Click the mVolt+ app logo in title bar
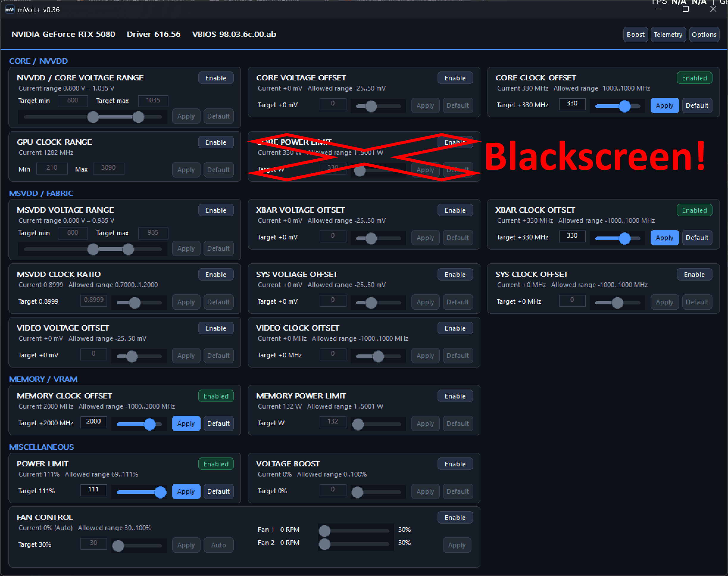This screenshot has height=576, width=728. 10,10
